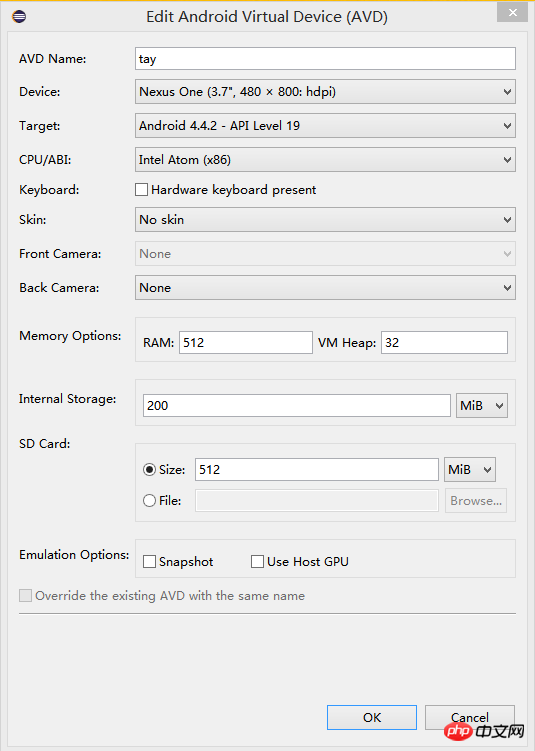
Task: Click the Cancel button
Action: (470, 717)
